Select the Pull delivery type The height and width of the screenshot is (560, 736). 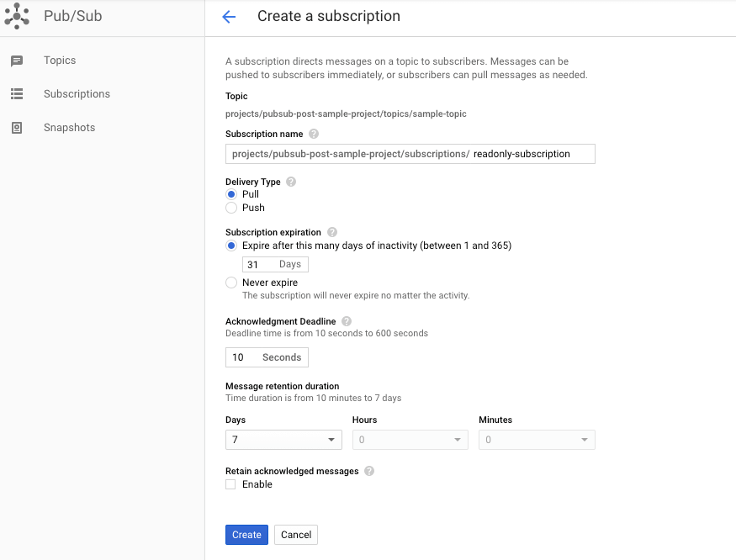coord(231,194)
